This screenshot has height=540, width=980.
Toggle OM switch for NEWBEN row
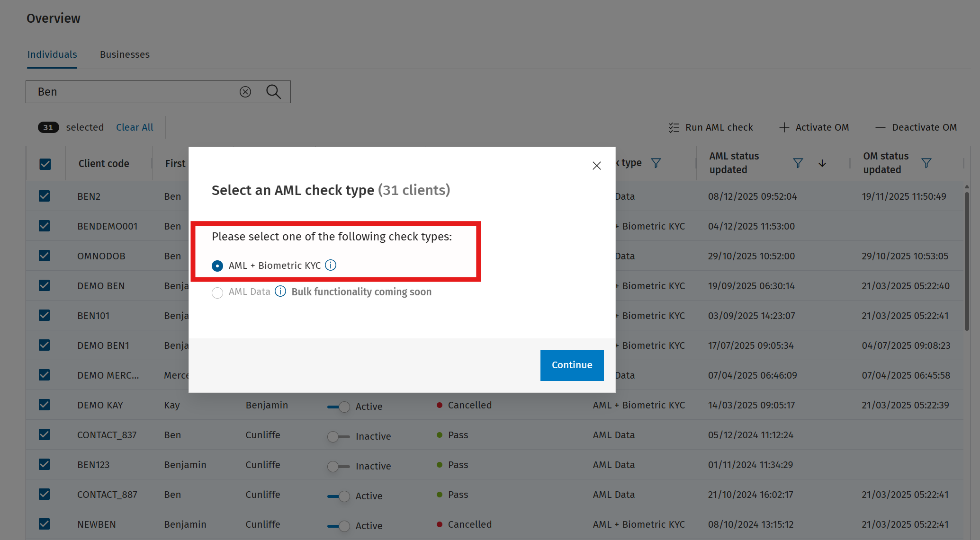point(339,526)
